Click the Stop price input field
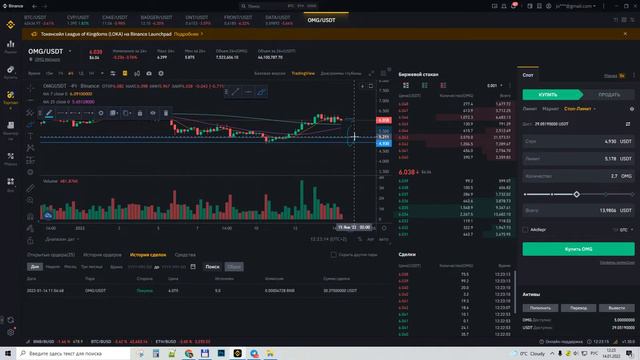The width and height of the screenshot is (640, 360). [x=578, y=141]
